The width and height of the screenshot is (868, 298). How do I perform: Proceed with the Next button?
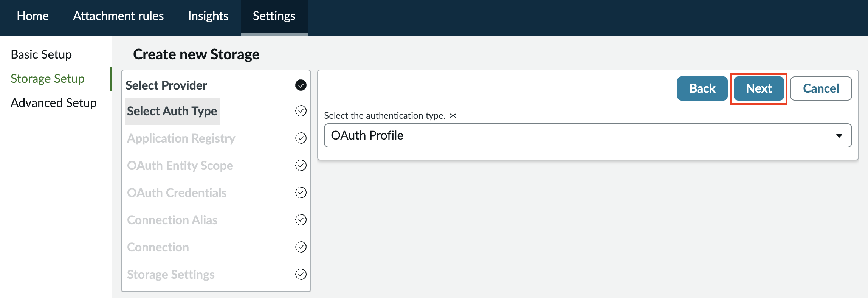coord(759,88)
